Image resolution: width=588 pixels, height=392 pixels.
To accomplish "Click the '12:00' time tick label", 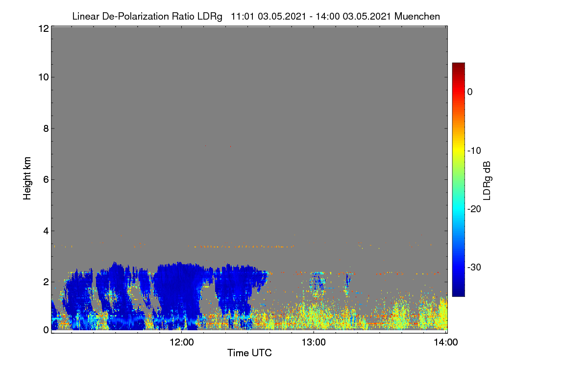I will click(x=181, y=343).
